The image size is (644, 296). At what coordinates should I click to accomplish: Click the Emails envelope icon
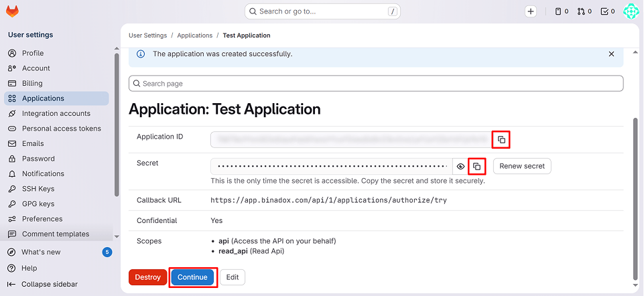[12, 144]
